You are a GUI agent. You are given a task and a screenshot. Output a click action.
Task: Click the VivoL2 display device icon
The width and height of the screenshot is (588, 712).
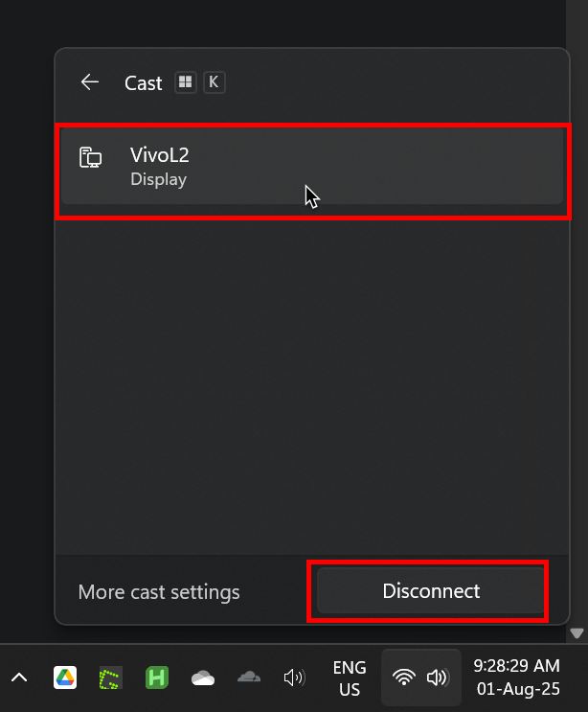pyautogui.click(x=91, y=157)
